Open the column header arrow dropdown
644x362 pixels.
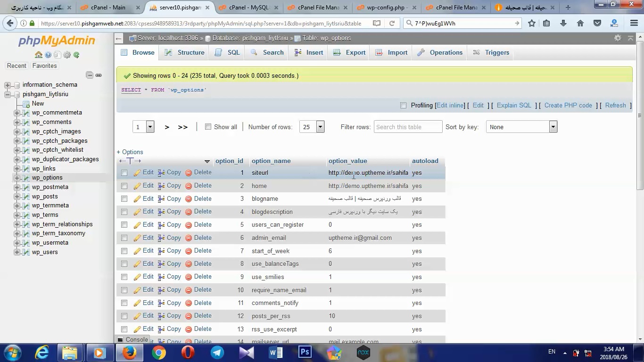207,161
